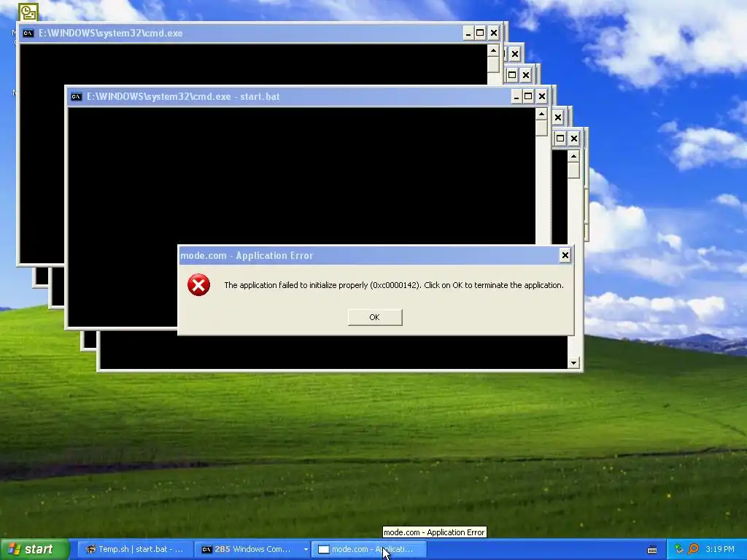The width and height of the screenshot is (747, 560).
Task: Expand the taskbar group dropdown arrow
Action: pos(306,550)
